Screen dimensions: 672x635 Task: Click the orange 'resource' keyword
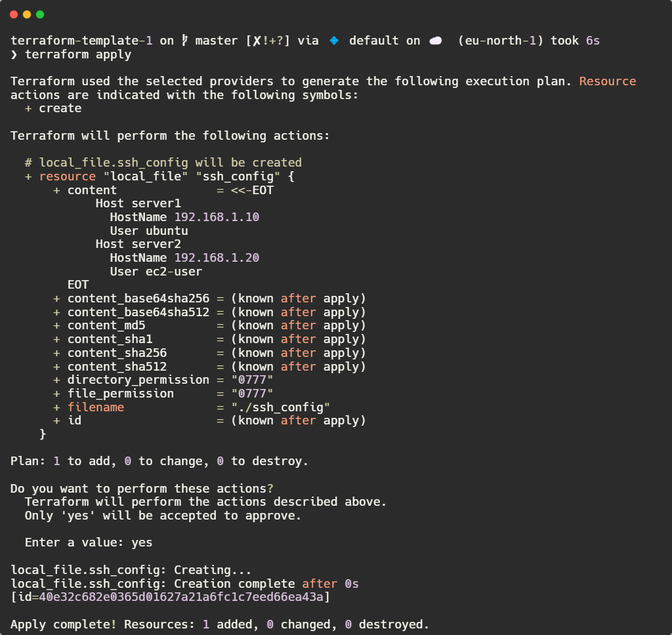coord(68,176)
